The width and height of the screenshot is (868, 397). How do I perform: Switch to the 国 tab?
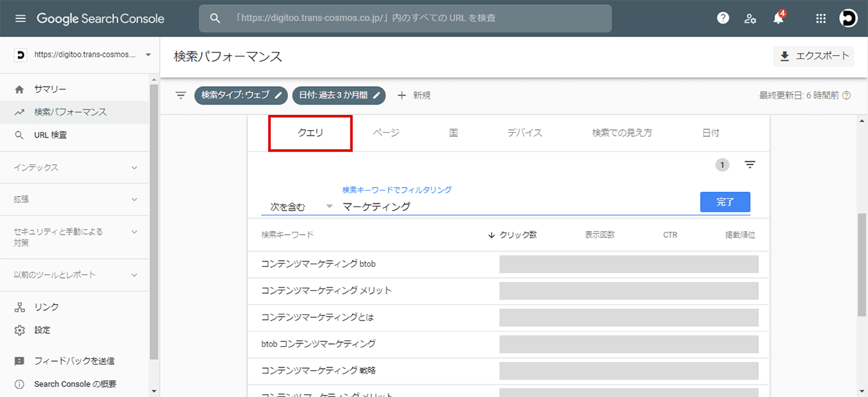pyautogui.click(x=453, y=133)
